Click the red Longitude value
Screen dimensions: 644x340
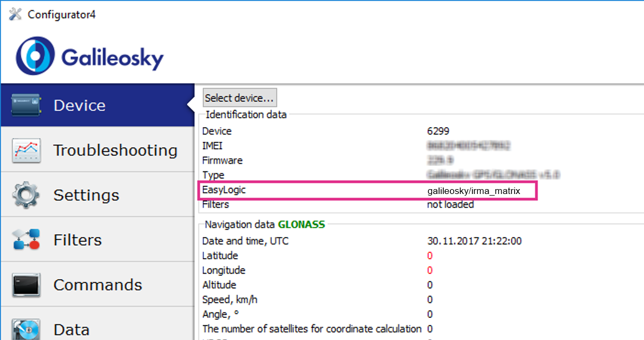[430, 270]
